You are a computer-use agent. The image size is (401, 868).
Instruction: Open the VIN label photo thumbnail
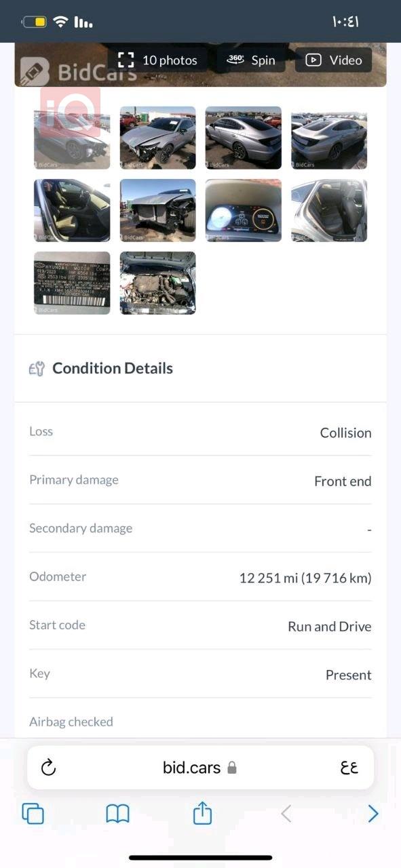click(71, 283)
